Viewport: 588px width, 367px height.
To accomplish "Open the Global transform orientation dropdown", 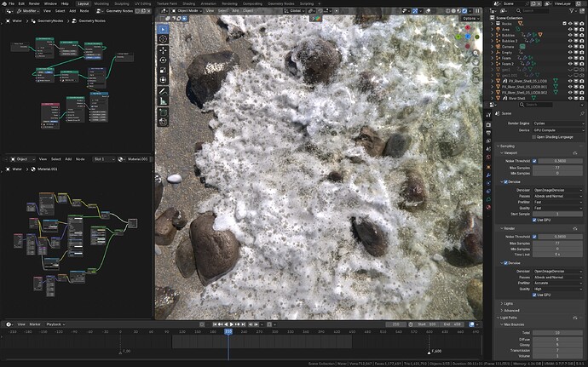I will [x=295, y=11].
